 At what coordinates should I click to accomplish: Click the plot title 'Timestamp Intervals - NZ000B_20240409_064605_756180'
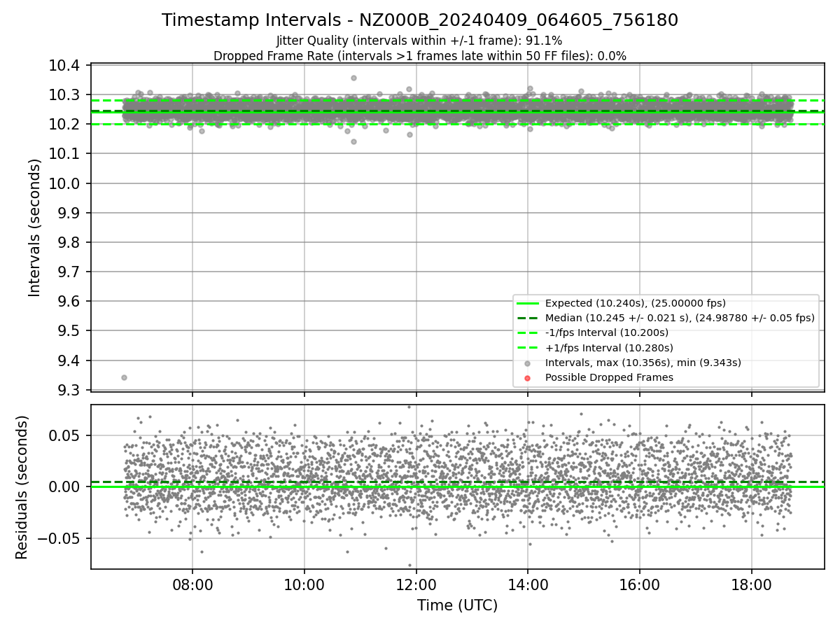click(x=420, y=20)
